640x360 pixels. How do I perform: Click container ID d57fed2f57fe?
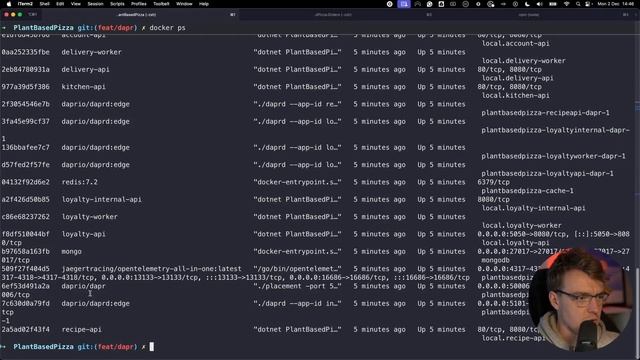tap(25, 165)
